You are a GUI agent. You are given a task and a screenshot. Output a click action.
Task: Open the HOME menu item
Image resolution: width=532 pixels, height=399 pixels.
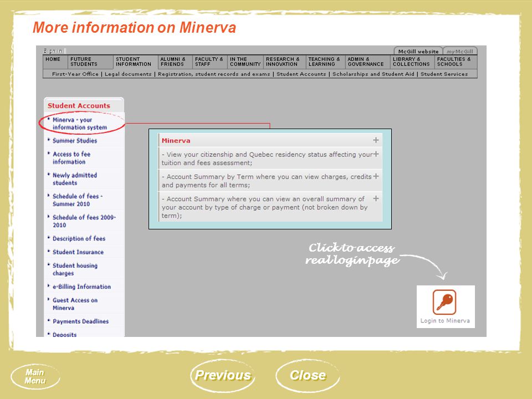(x=53, y=59)
